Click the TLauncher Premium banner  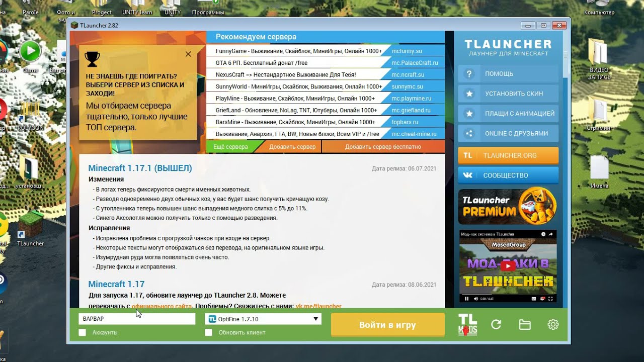tap(507, 206)
